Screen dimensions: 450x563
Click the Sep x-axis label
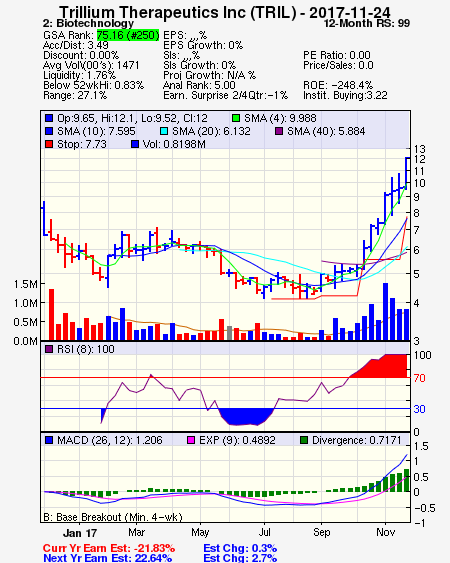coord(321,532)
